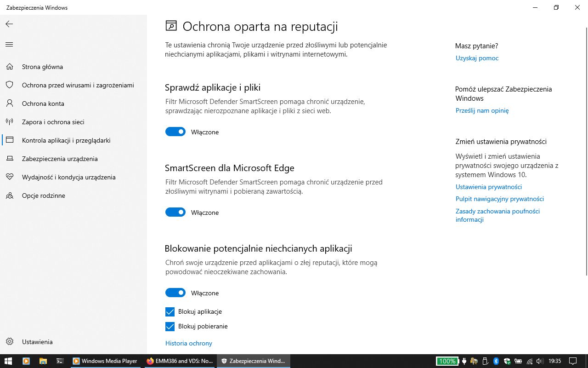Go back using the back arrow

point(9,24)
